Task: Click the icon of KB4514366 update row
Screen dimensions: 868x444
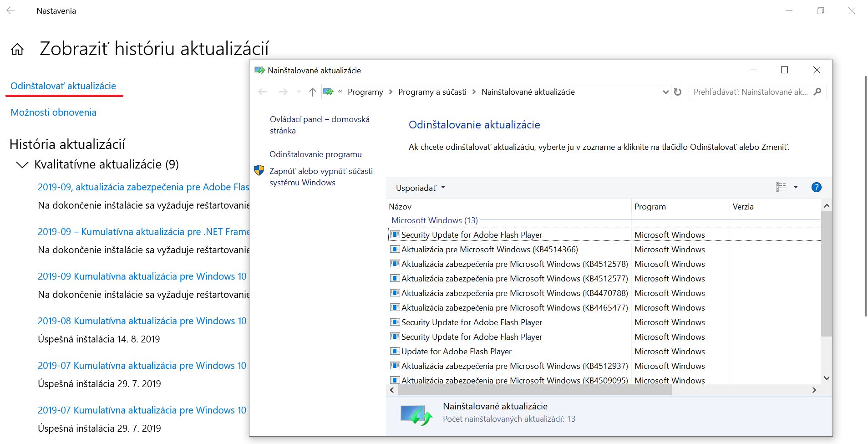Action: [x=395, y=250]
